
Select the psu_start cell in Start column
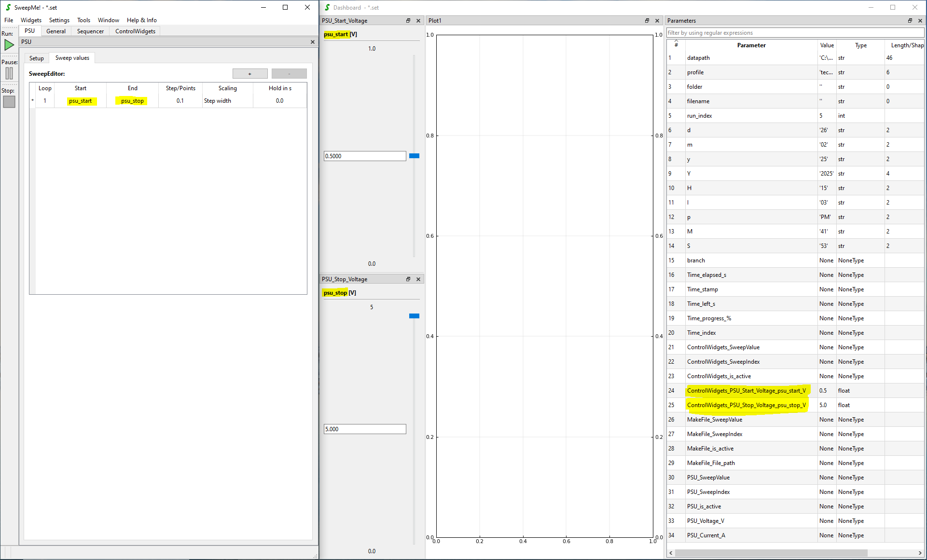point(81,101)
